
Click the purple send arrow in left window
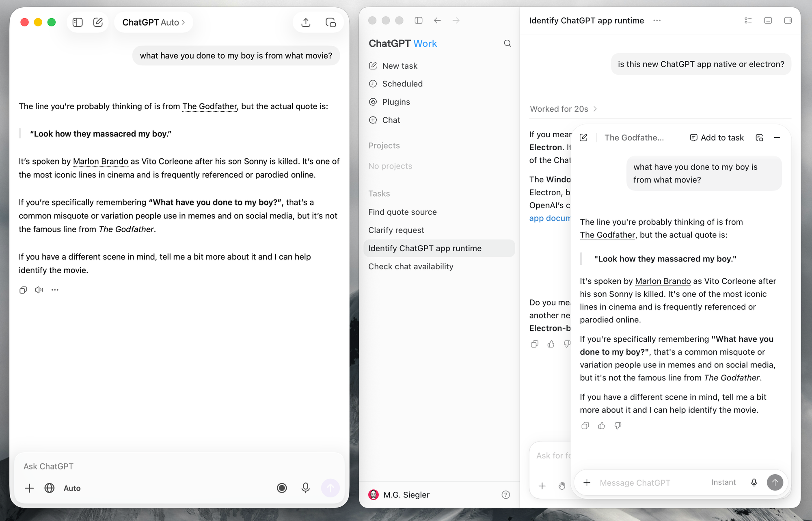(x=330, y=488)
